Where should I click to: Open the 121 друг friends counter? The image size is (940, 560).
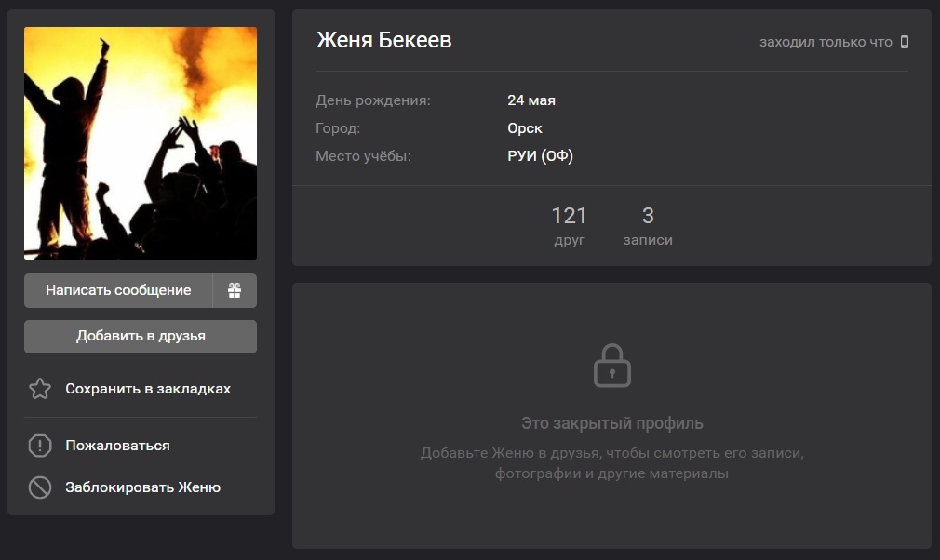[x=569, y=226]
